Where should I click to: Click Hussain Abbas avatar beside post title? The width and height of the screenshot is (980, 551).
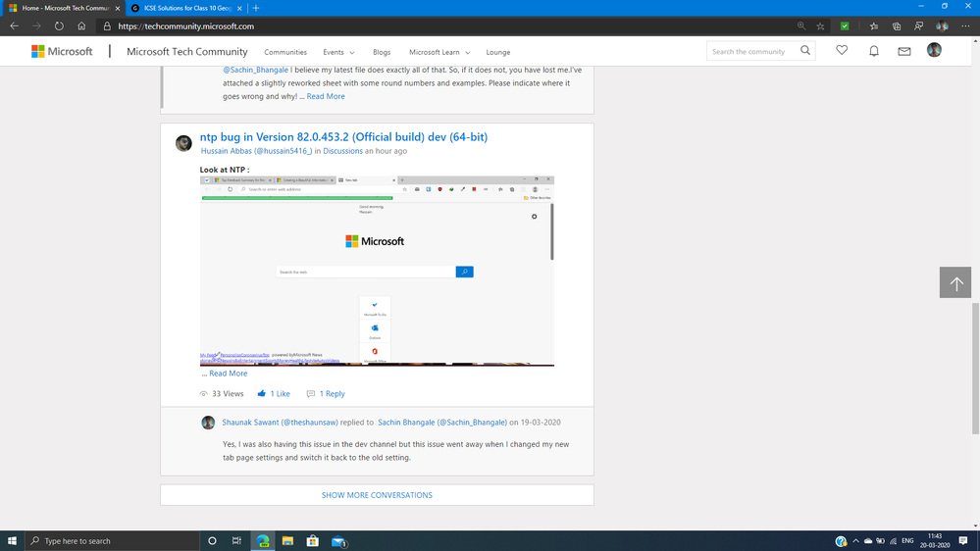[x=183, y=143]
